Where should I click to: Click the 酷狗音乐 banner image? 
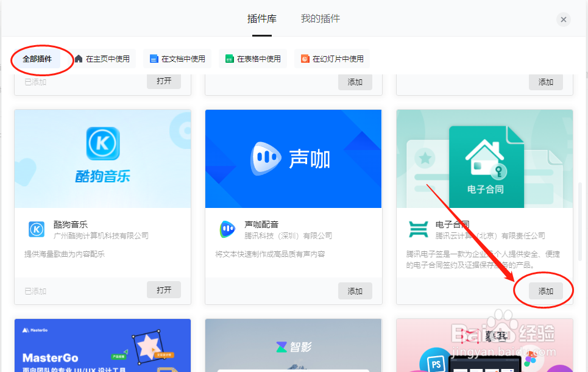(103, 159)
